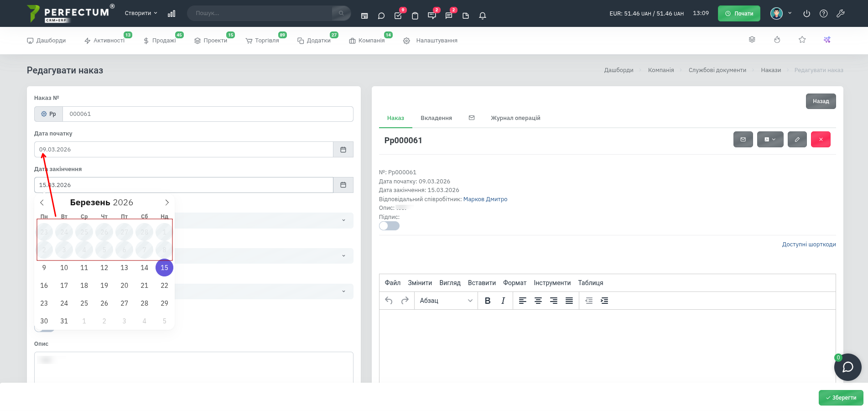
Task: Open tasks icon with badge 9
Action: (x=398, y=16)
